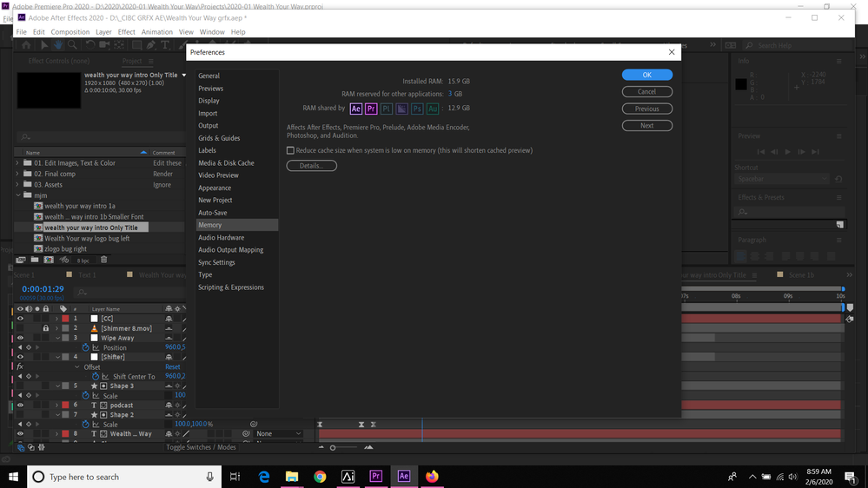
Task: Collapse the Offset effect group
Action: coord(77,366)
